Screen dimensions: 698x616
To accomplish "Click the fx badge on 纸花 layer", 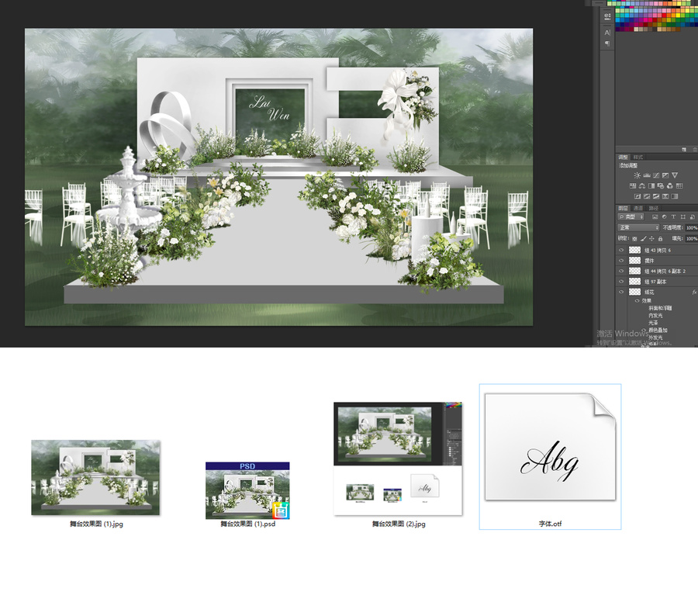I will (x=694, y=292).
